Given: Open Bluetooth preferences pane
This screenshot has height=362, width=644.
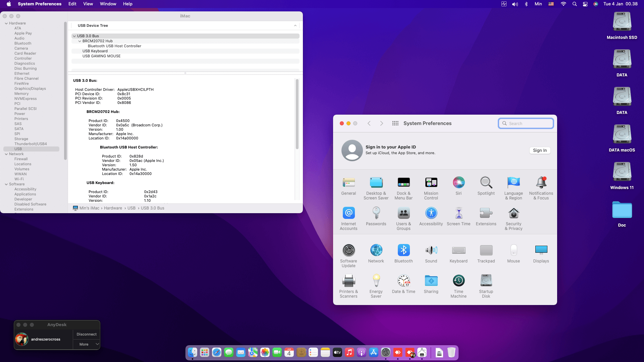Looking at the screenshot, I should (x=404, y=254).
